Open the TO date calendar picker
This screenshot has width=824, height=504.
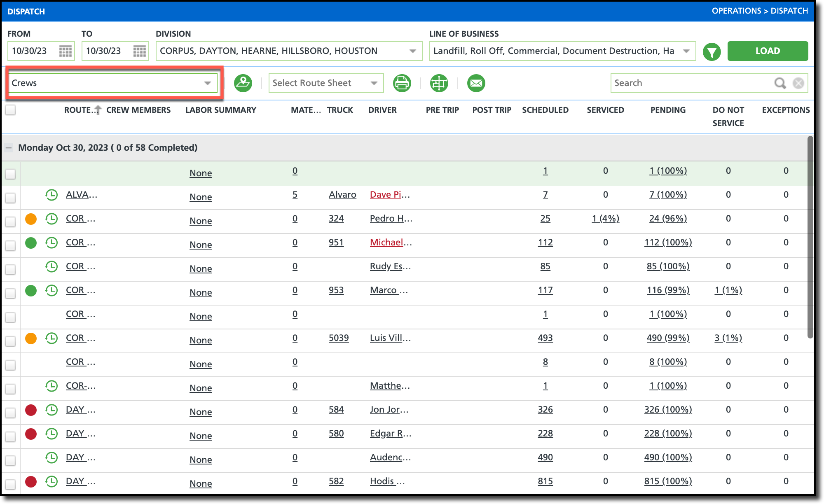click(x=139, y=51)
